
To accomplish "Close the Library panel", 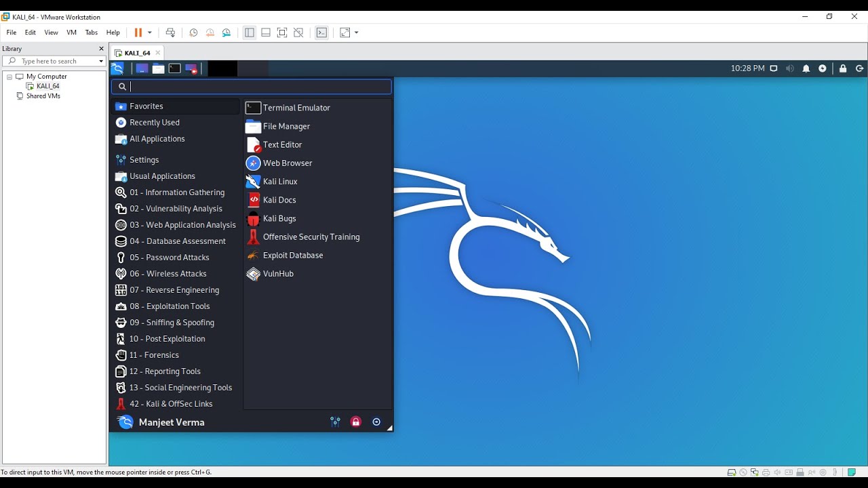I will tap(102, 49).
